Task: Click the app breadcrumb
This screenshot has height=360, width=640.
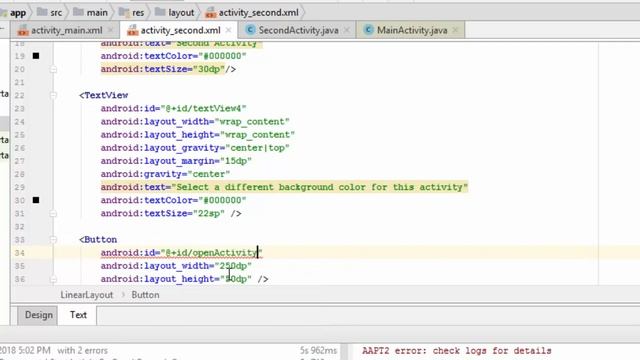Action: point(18,13)
